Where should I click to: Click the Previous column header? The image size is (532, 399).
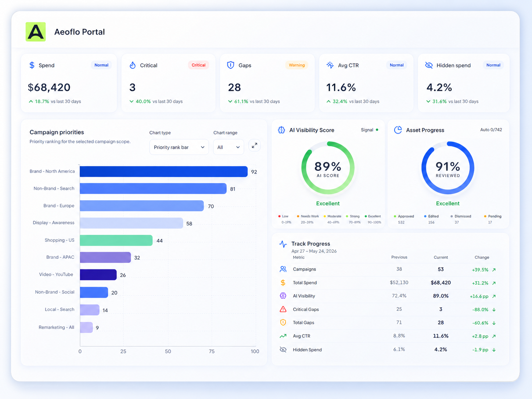(399, 257)
